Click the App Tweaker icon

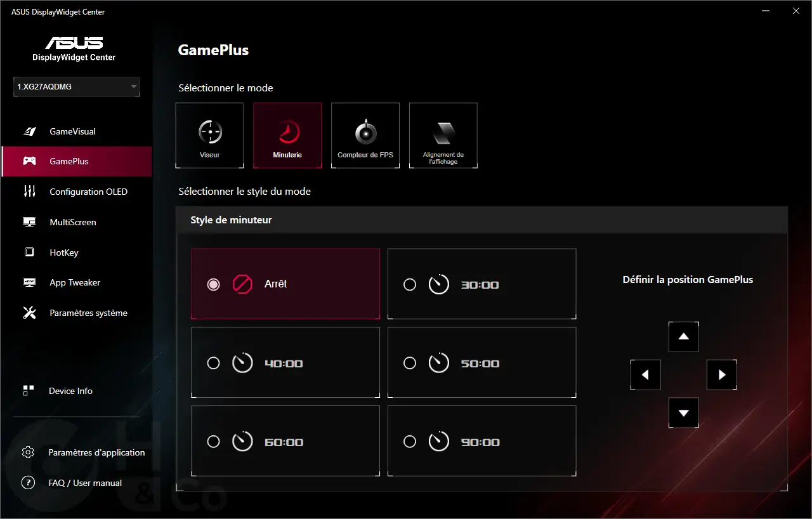[x=29, y=282]
